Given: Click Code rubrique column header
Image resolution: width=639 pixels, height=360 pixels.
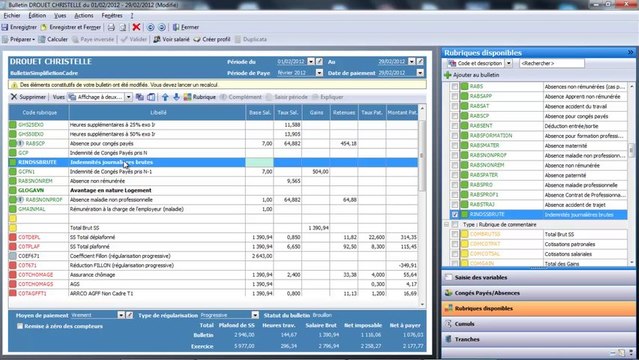Looking at the screenshot, I should coord(39,113).
